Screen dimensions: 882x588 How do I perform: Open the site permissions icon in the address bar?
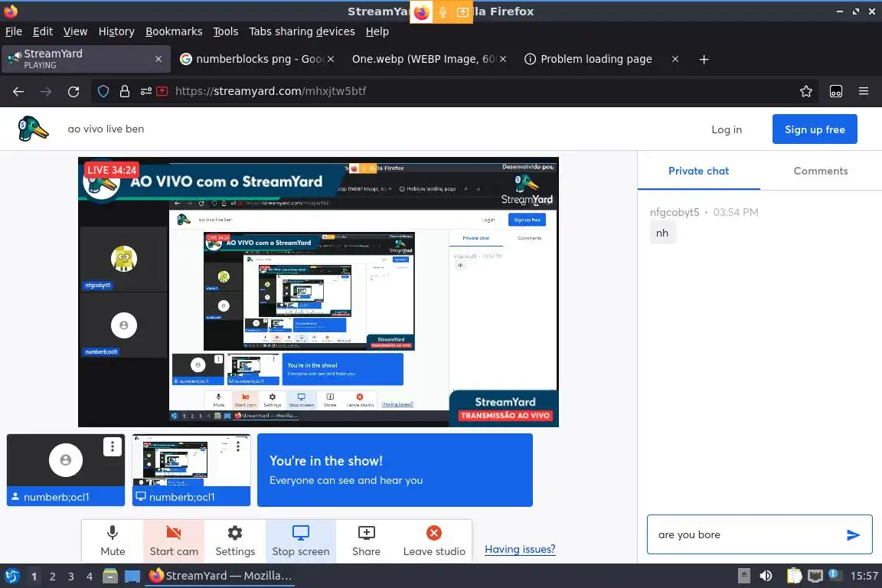point(146,91)
